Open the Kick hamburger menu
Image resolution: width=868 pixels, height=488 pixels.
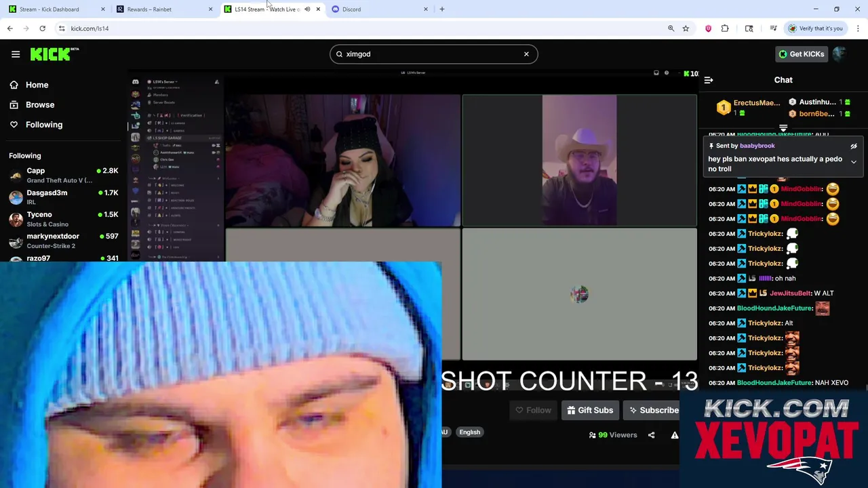[16, 54]
